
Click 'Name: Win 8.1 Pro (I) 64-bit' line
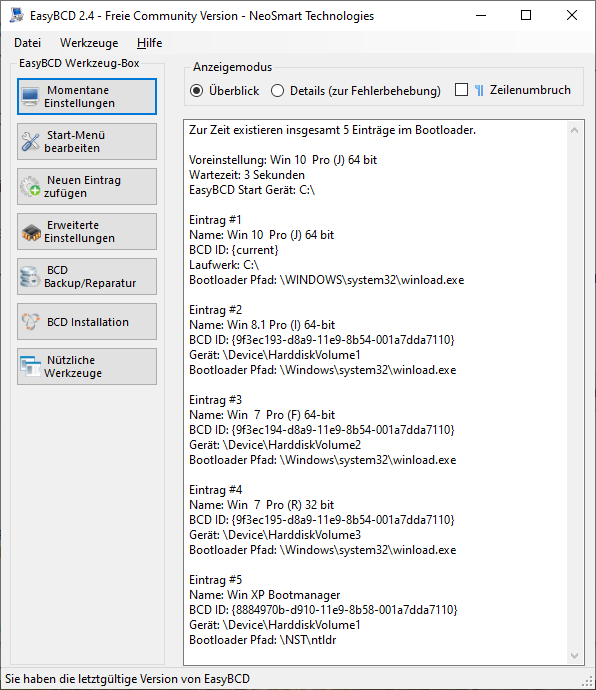pyautogui.click(x=262, y=325)
